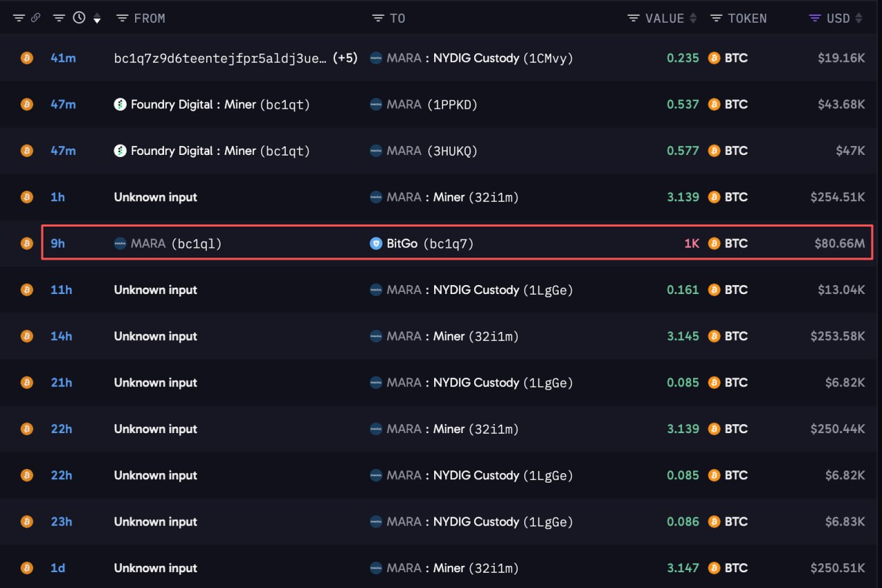Click the $80.66M USD amount
Image resolution: width=882 pixels, height=588 pixels.
839,243
